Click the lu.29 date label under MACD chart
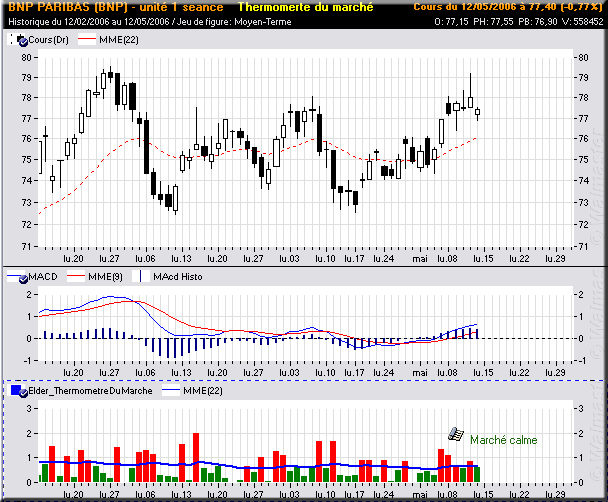Image resolution: width=608 pixels, height=502 pixels. tap(555, 373)
